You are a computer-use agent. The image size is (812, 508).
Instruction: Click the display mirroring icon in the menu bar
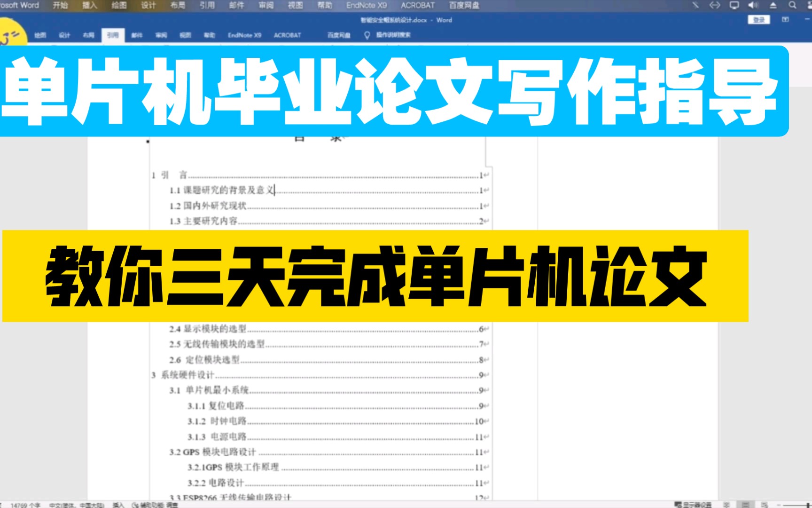click(734, 5)
